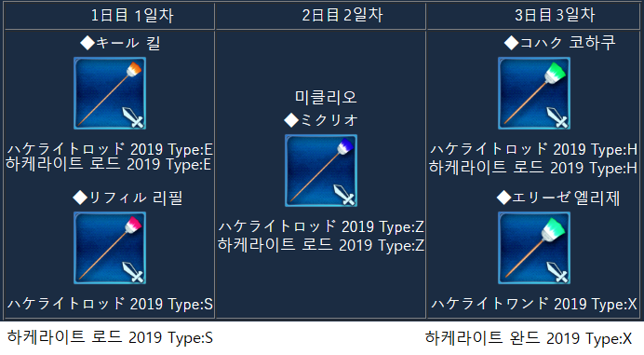Click text 하케라이트 로드 2019 Type:E

(x=109, y=164)
